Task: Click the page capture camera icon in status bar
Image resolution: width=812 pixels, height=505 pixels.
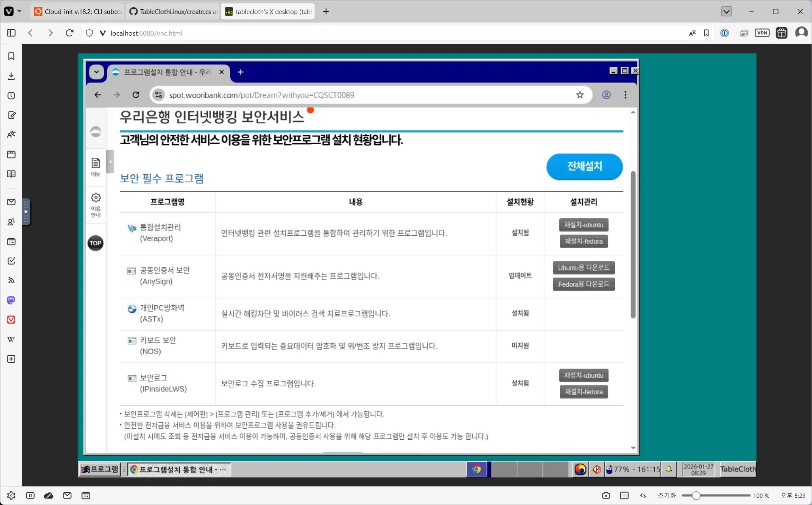Action: tap(606, 495)
